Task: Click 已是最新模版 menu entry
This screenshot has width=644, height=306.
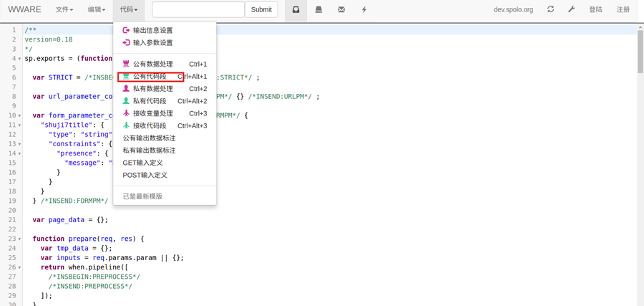Action: click(x=165, y=196)
